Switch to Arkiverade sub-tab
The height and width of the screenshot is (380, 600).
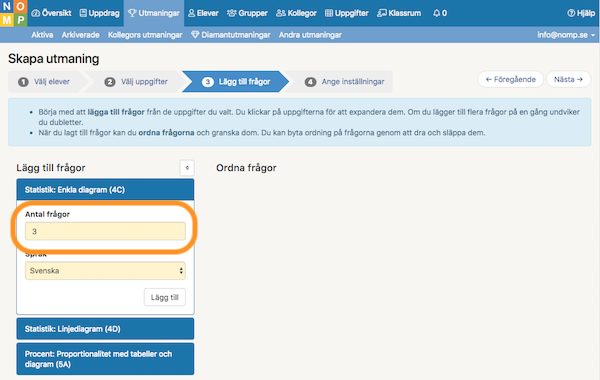click(80, 35)
